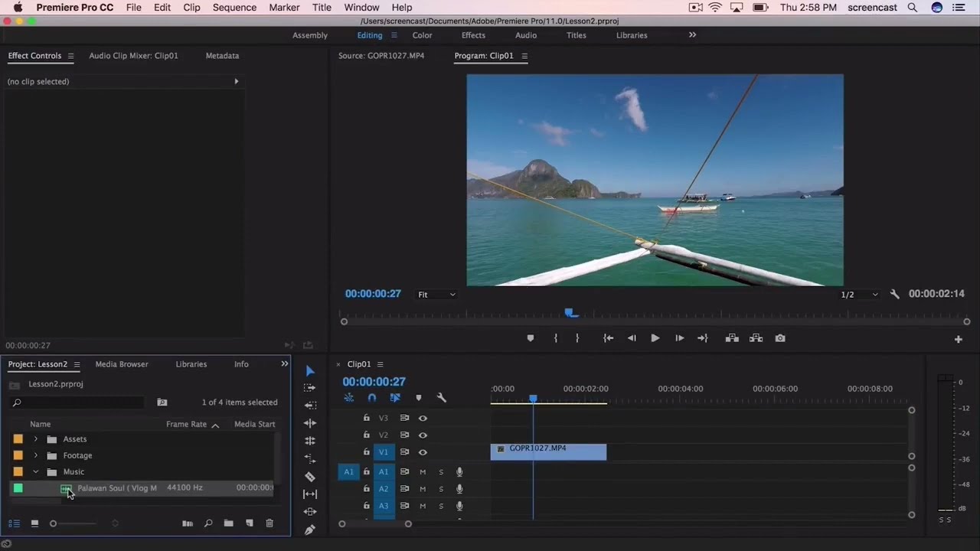The image size is (980, 551).
Task: Solo audio track A2
Action: (x=441, y=489)
